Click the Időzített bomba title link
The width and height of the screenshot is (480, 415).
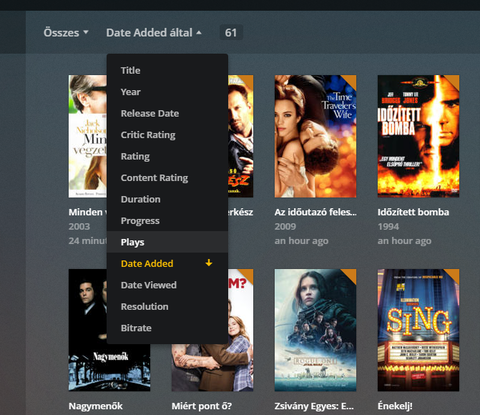[413, 212]
